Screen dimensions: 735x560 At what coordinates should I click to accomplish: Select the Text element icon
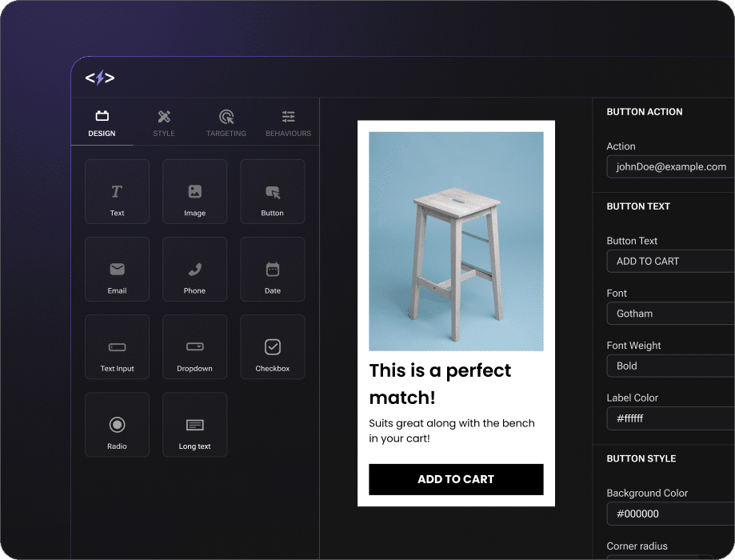[x=117, y=192]
